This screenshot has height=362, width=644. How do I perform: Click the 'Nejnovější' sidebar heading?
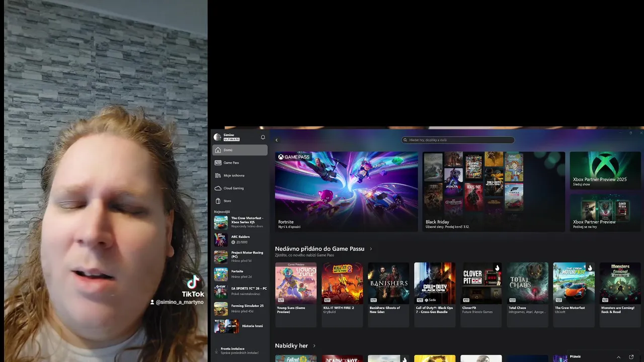[222, 212]
